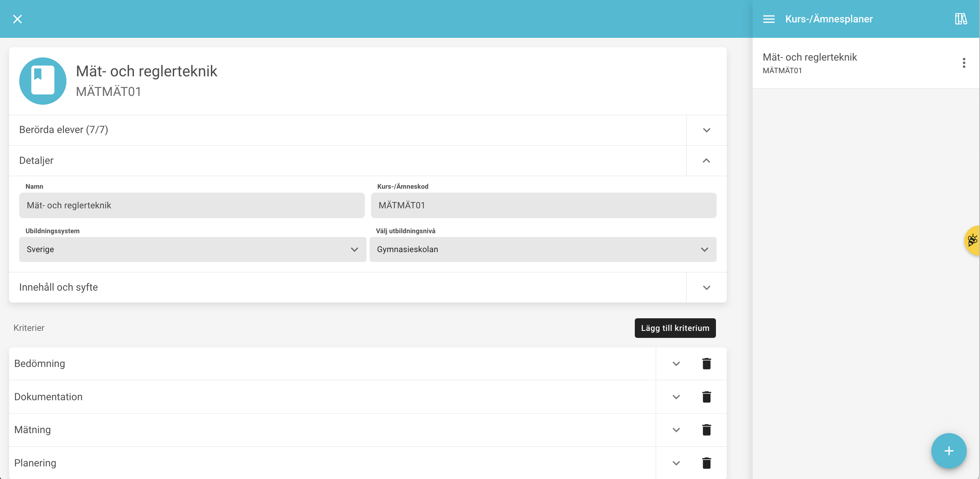Expand the Mätning criterion row
Screen dimensions: 980x479
point(676,430)
